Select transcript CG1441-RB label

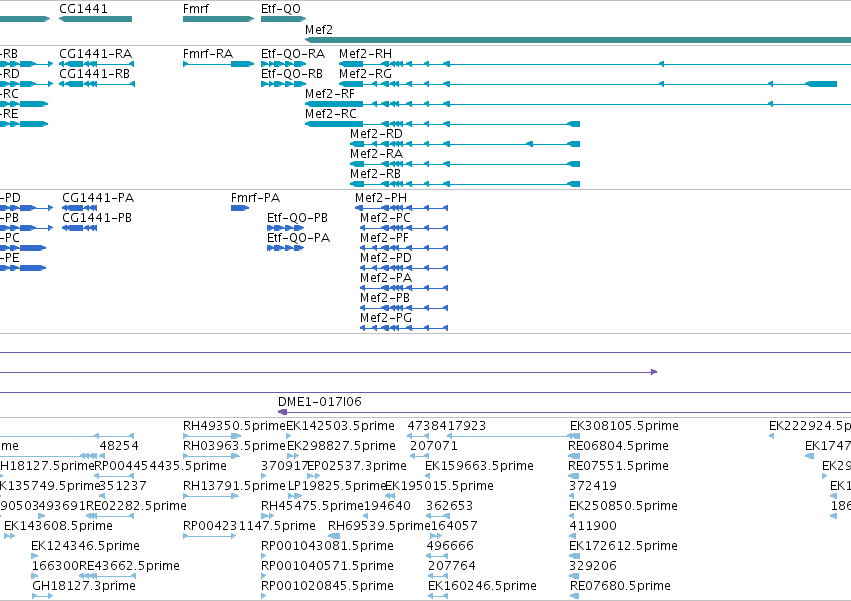pyautogui.click(x=94, y=74)
